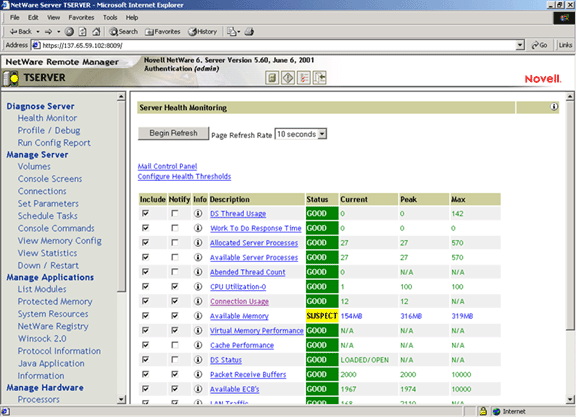Screen dimensions: 576x417
Task: Open the Back button history dropdown arrow
Action: pos(38,32)
